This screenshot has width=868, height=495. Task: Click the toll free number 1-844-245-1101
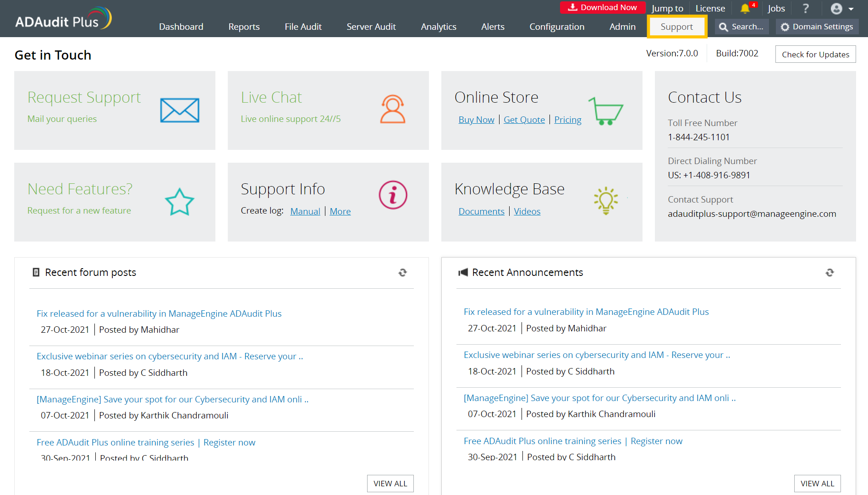pyautogui.click(x=699, y=137)
